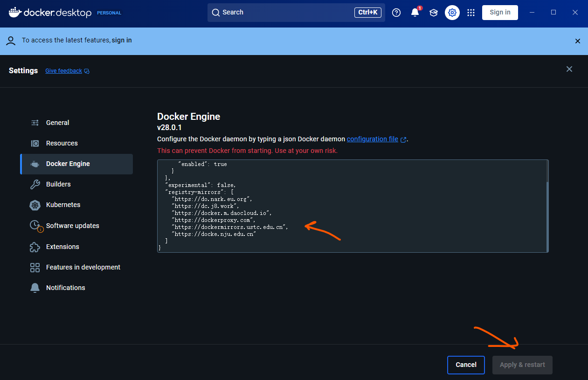588x380 pixels.
Task: Show the Notifications settings section
Action: point(76,288)
